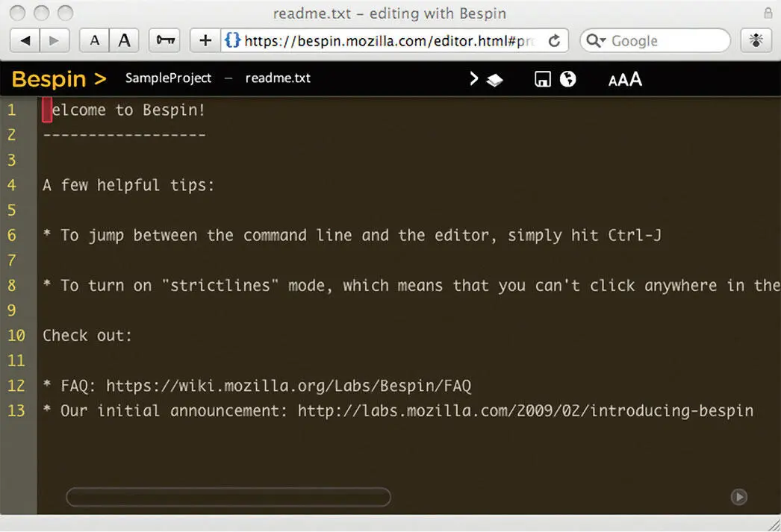Click the browser forward arrow button

tap(54, 40)
